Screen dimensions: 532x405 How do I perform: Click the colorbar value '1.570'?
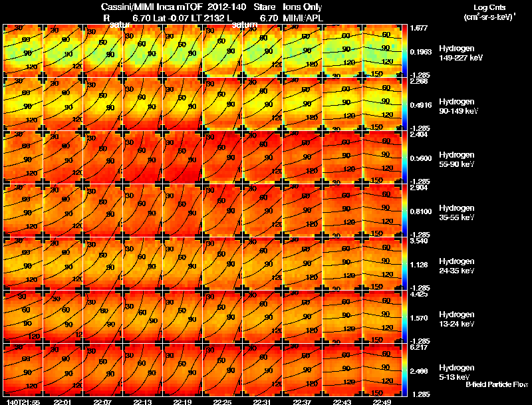coord(419,318)
